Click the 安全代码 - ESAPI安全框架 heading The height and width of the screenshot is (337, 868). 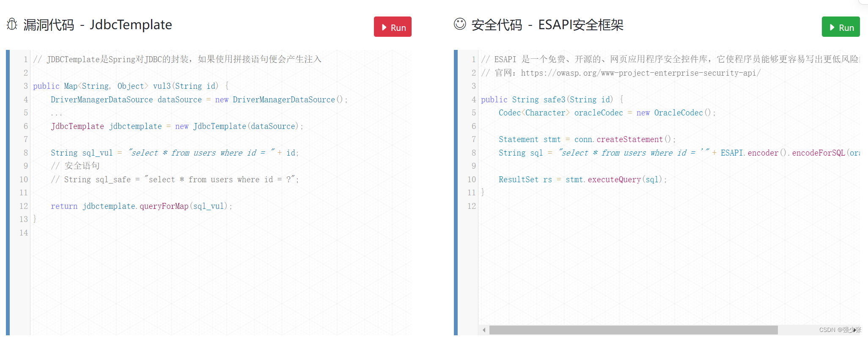click(547, 25)
